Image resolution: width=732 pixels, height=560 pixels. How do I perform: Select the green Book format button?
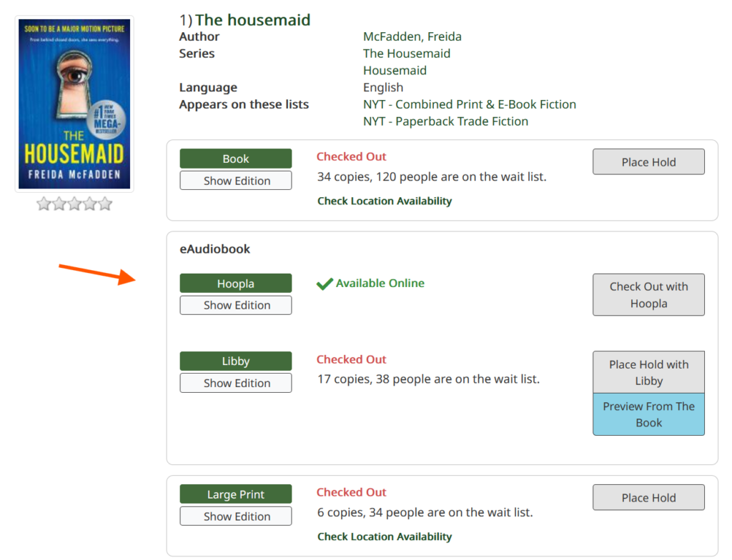tap(236, 159)
